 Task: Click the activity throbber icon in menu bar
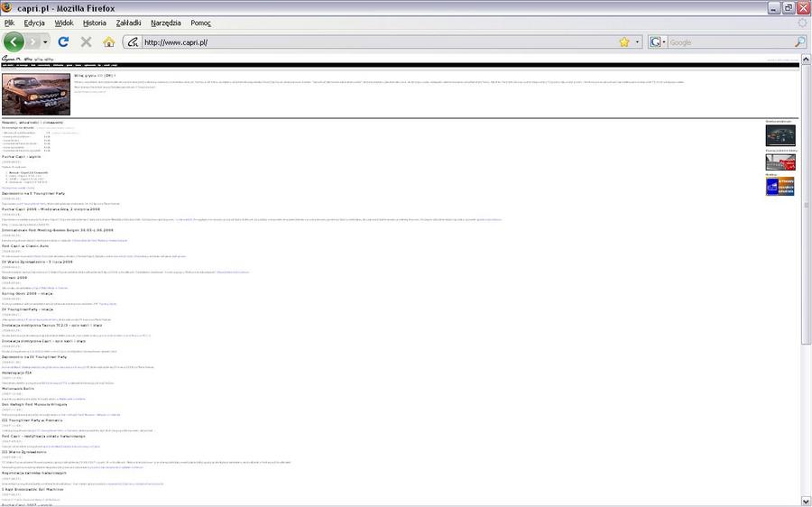(802, 23)
